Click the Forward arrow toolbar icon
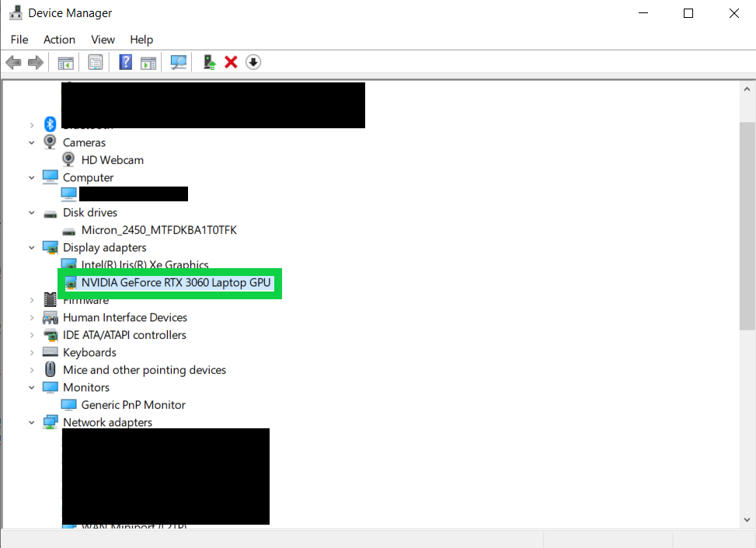The width and height of the screenshot is (756, 548). 36,62
